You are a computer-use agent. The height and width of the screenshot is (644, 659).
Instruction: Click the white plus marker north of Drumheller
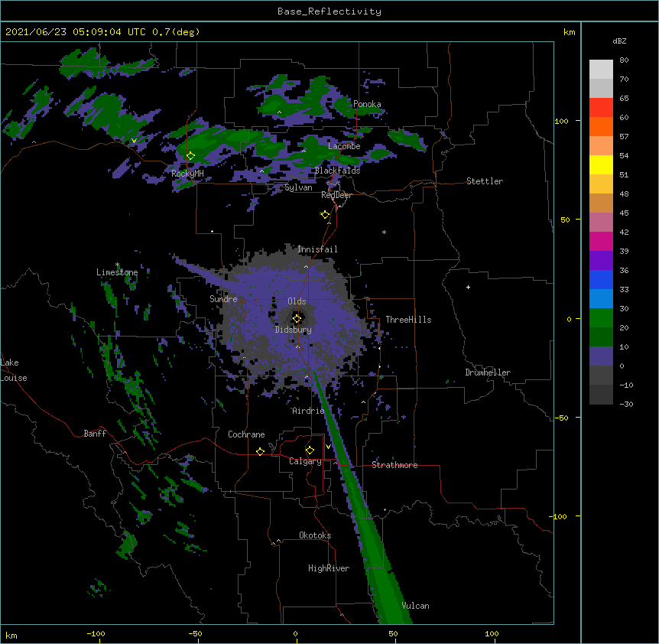pyautogui.click(x=468, y=287)
